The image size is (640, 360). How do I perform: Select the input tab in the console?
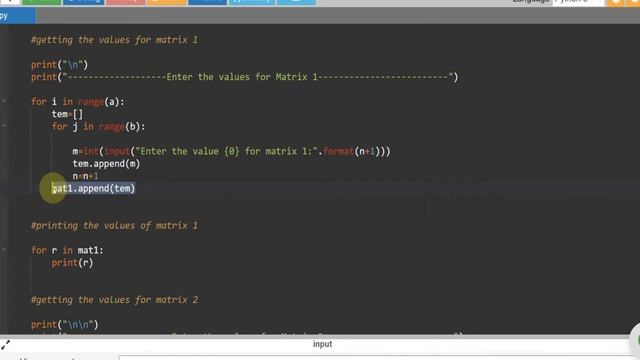coord(322,344)
